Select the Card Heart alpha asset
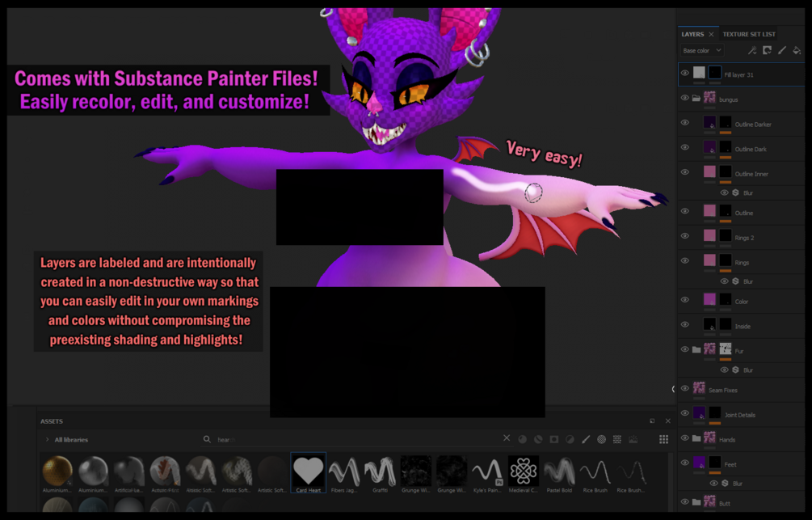 pos(308,472)
